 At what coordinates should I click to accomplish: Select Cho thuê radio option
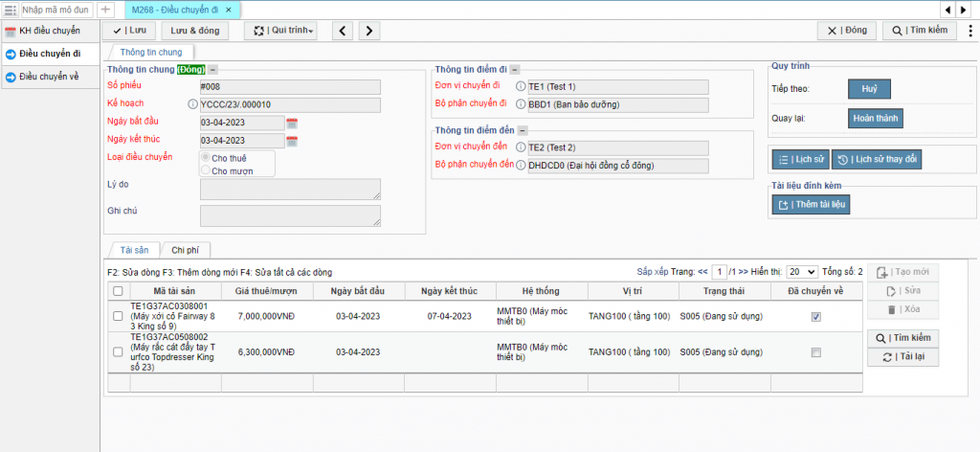tap(205, 158)
